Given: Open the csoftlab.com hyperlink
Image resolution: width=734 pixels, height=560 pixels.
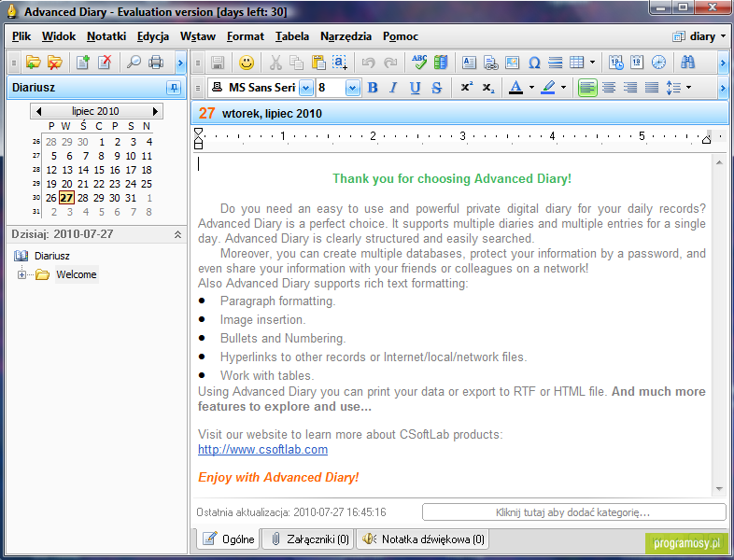Looking at the screenshot, I should (x=262, y=450).
